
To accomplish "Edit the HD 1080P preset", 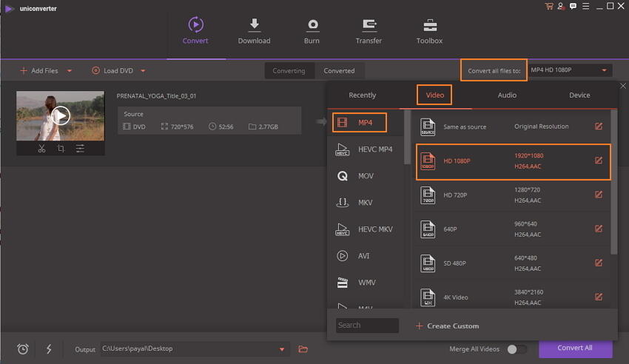I will [x=599, y=161].
